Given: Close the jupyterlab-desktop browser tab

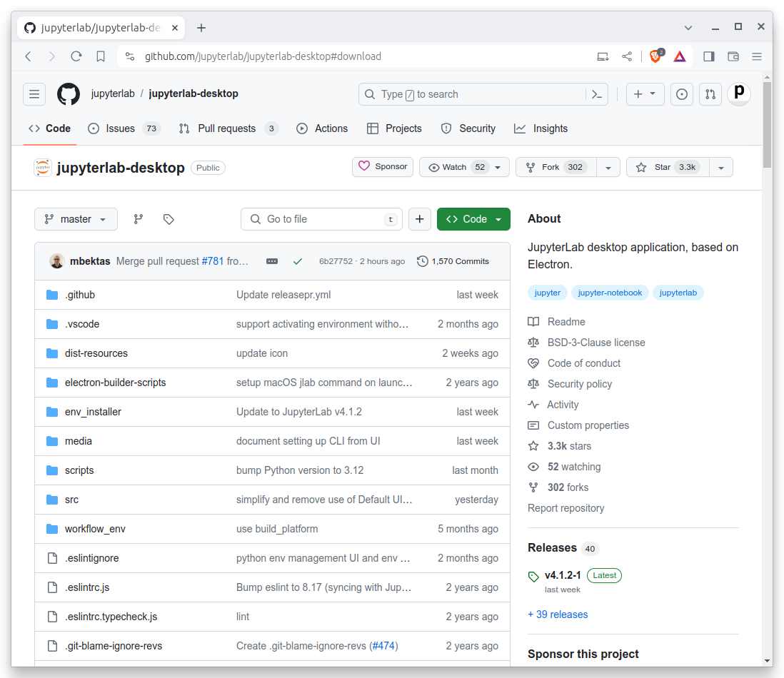Looking at the screenshot, I should click(174, 28).
